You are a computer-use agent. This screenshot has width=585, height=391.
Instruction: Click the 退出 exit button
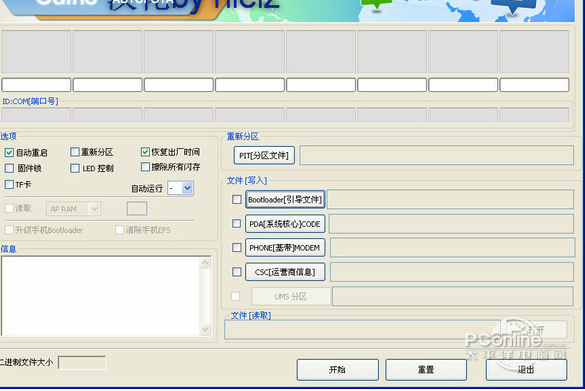click(526, 370)
